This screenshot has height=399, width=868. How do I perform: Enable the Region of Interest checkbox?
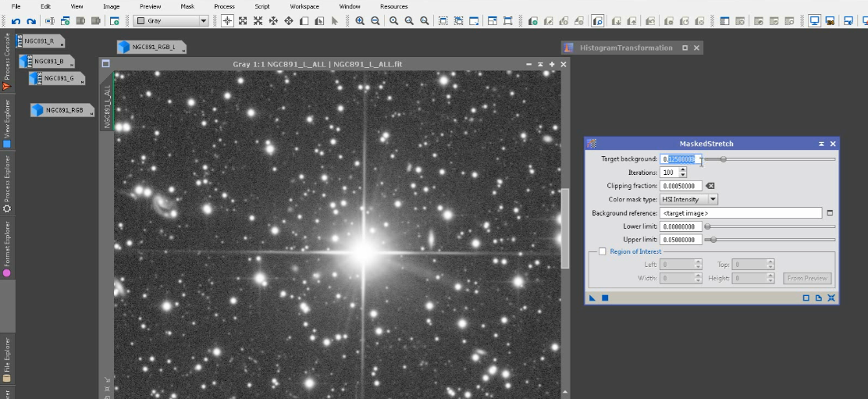[602, 251]
